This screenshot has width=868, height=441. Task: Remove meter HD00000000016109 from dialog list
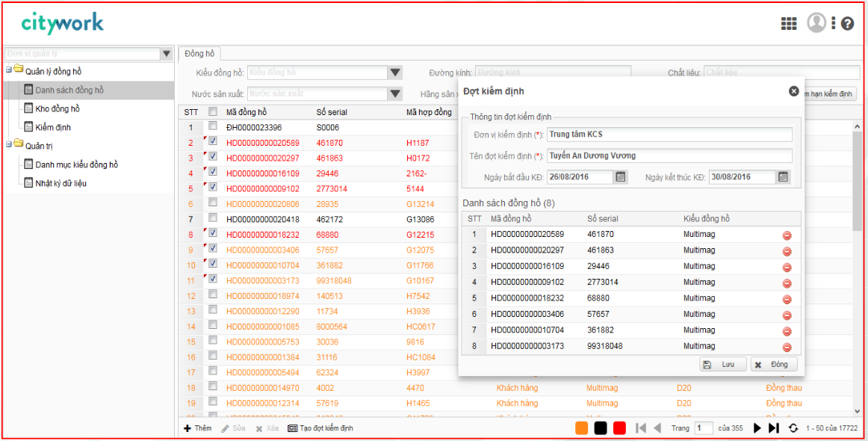click(x=787, y=268)
